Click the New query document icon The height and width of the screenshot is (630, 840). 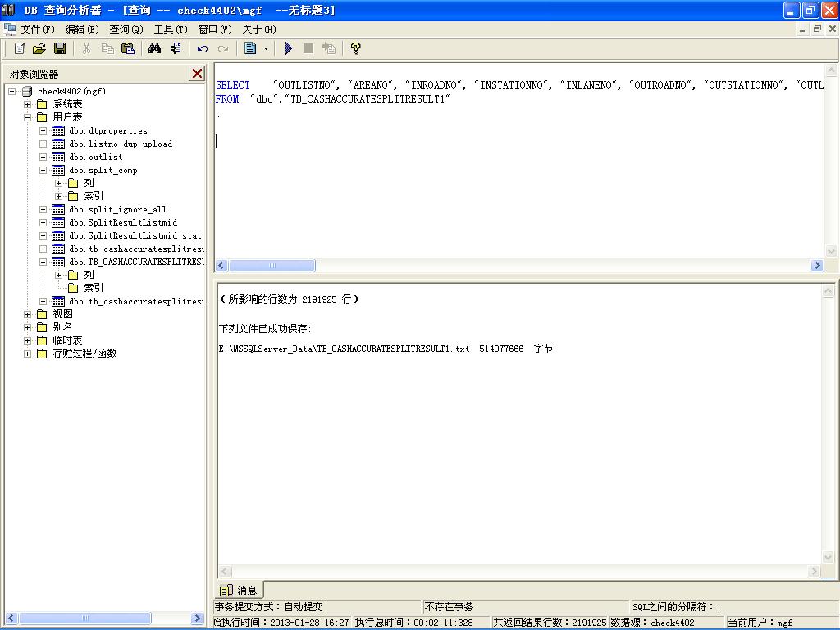pyautogui.click(x=20, y=48)
